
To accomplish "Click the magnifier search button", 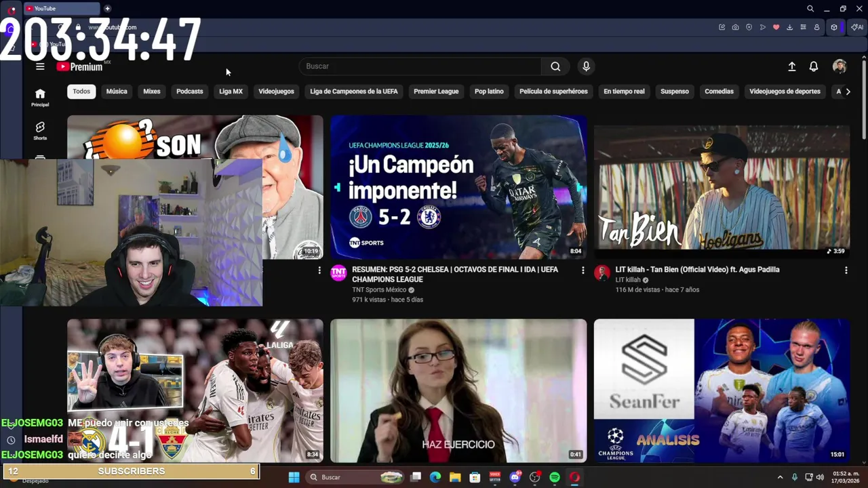I will [x=555, y=66].
